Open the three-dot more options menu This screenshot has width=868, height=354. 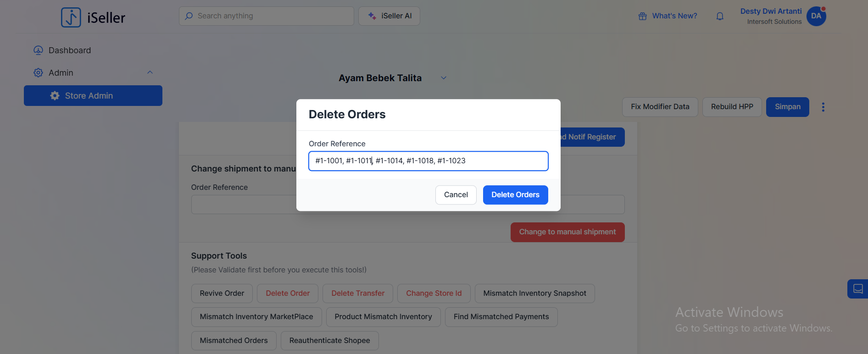point(823,107)
